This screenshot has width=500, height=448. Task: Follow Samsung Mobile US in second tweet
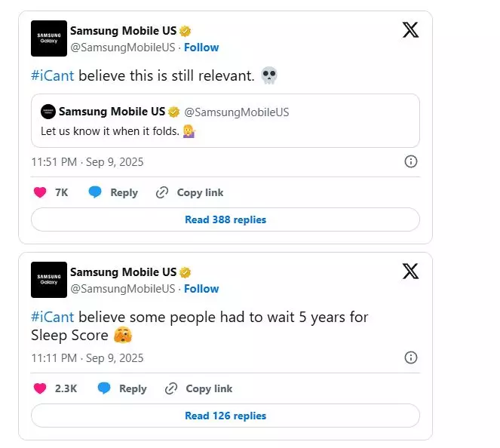click(x=201, y=288)
